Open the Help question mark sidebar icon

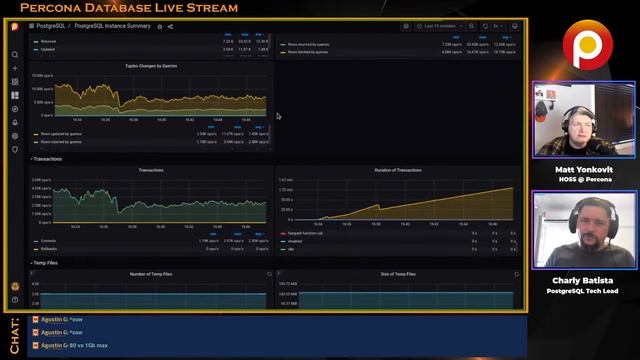(15, 300)
